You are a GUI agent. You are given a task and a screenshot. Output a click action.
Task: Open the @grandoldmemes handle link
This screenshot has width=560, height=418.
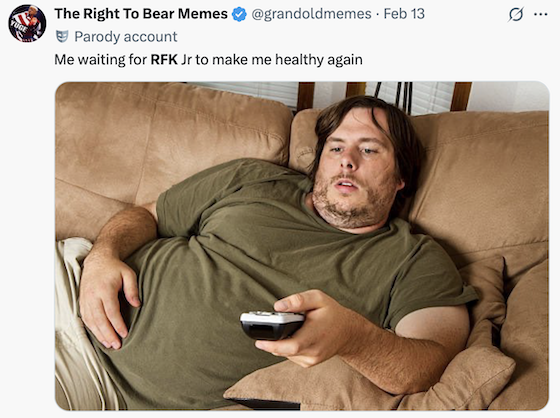point(311,14)
